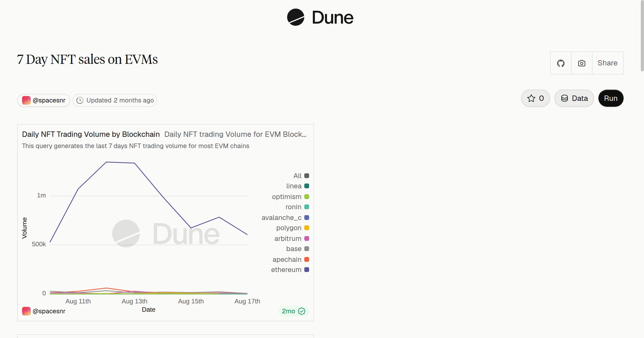Click the black Run button
This screenshot has width=644, height=338.
click(x=611, y=98)
